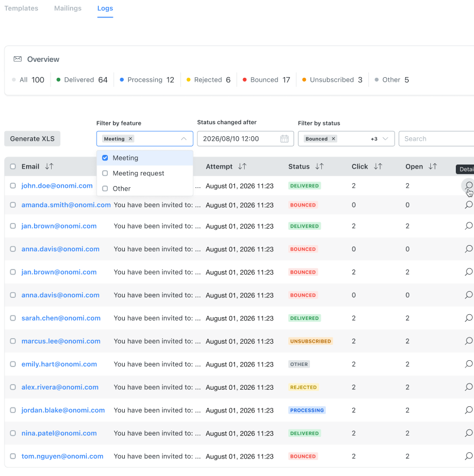Remove the Bounced status tag
474x476 pixels.
coord(333,139)
